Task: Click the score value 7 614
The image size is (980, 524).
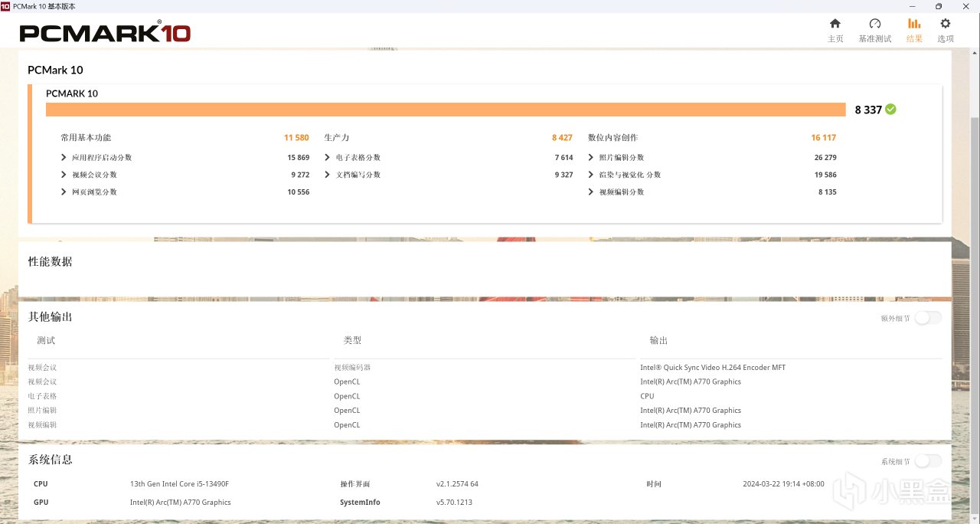Action: 563,158
